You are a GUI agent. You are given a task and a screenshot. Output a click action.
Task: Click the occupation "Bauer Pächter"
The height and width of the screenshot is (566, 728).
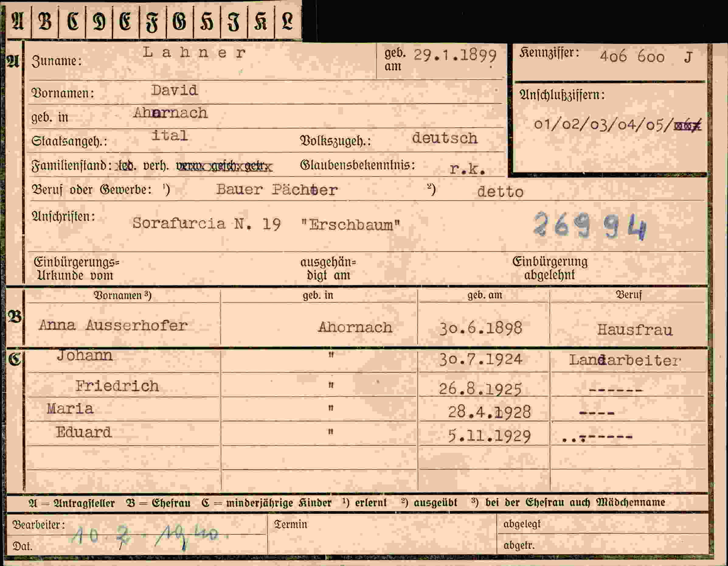(x=277, y=190)
